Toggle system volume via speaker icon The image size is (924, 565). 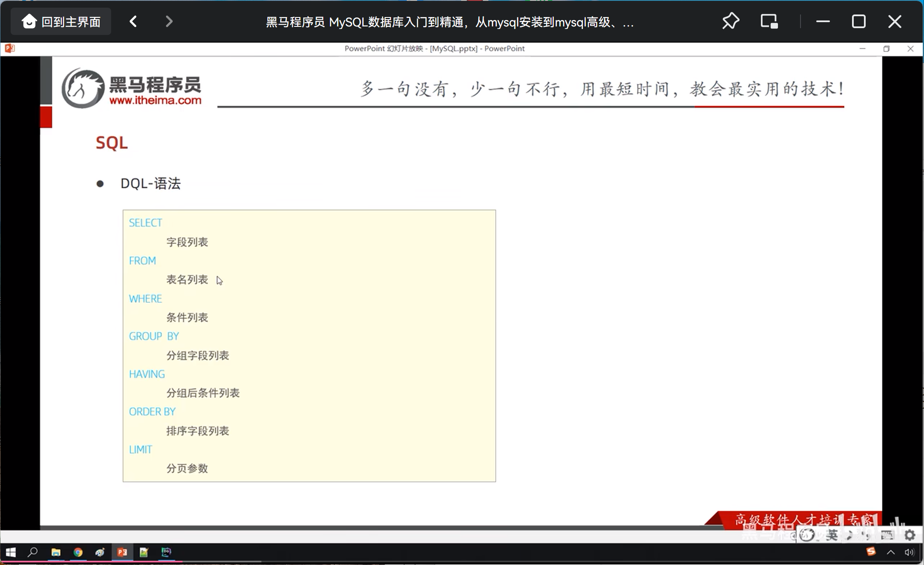tap(910, 552)
